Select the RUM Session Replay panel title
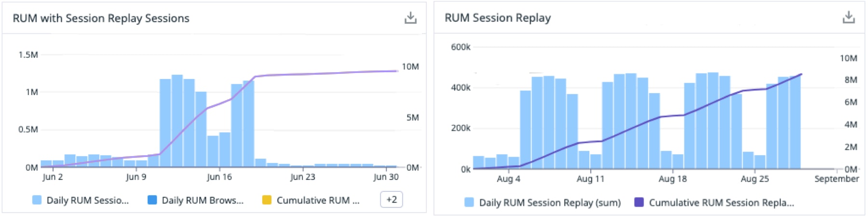 497,18
